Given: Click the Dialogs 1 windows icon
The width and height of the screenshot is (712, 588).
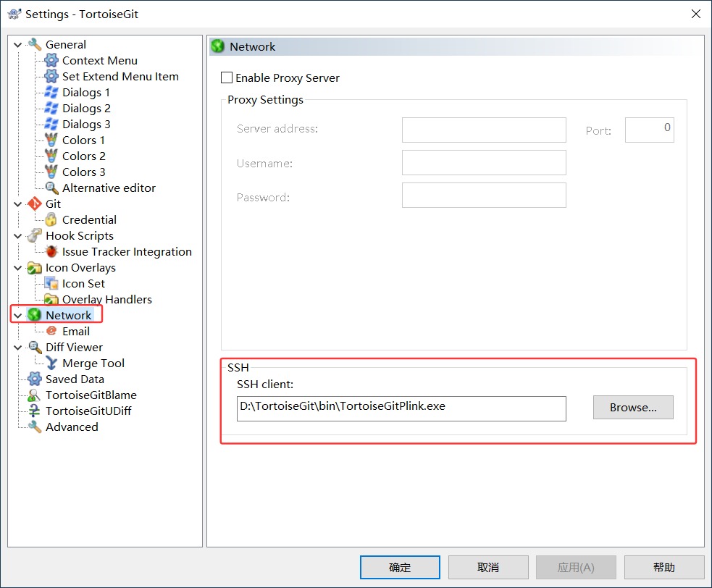Looking at the screenshot, I should tap(51, 92).
